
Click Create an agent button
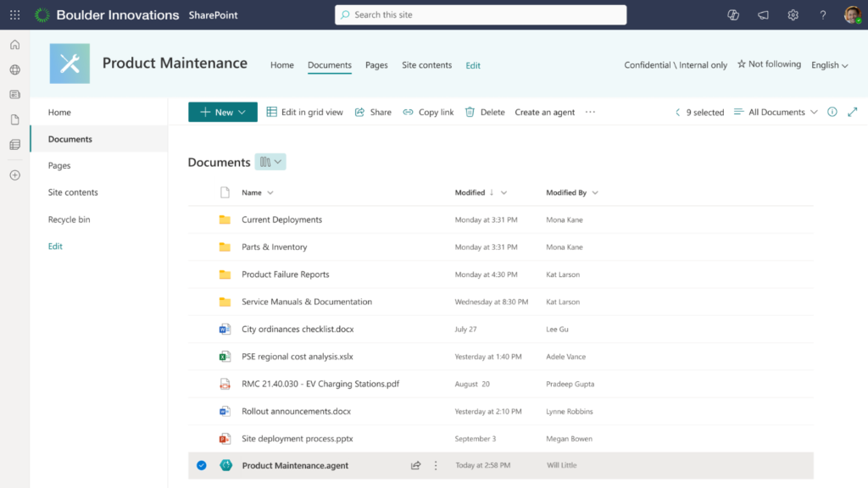point(545,112)
